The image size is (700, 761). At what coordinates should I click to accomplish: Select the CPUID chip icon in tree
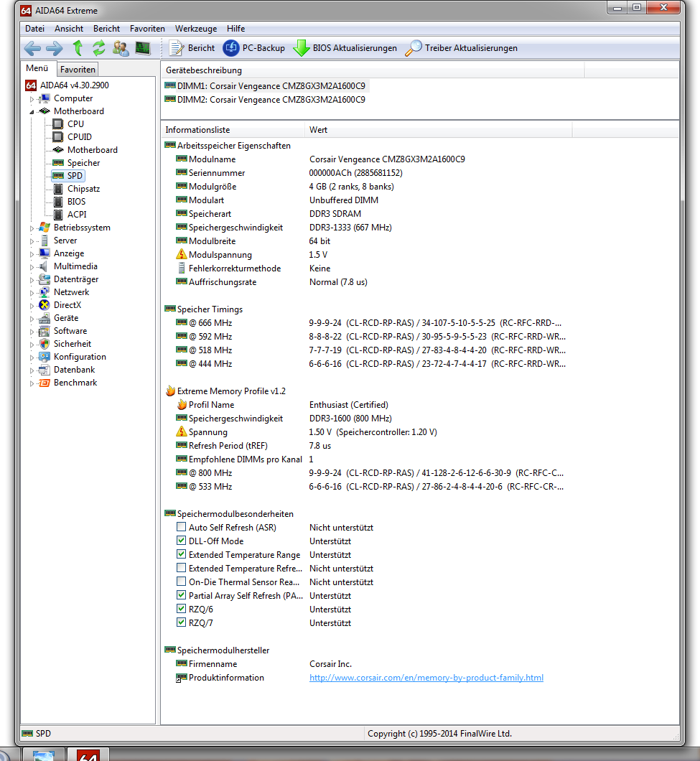(57, 137)
